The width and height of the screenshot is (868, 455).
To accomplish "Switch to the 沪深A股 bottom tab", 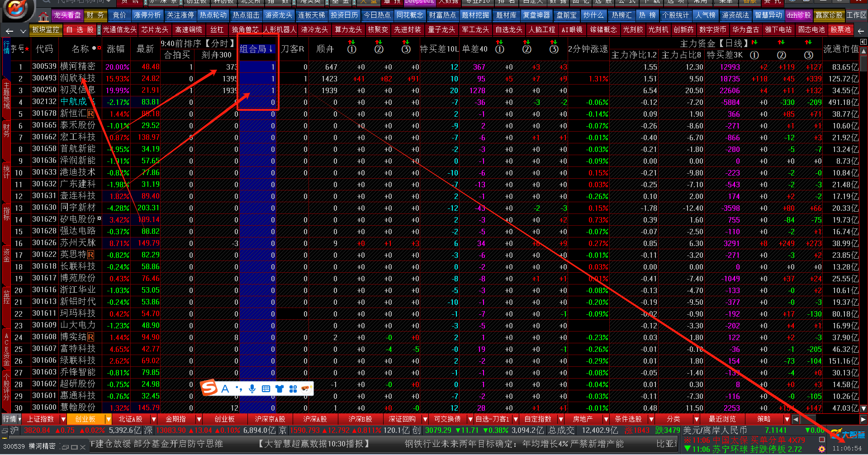I will [315, 419].
